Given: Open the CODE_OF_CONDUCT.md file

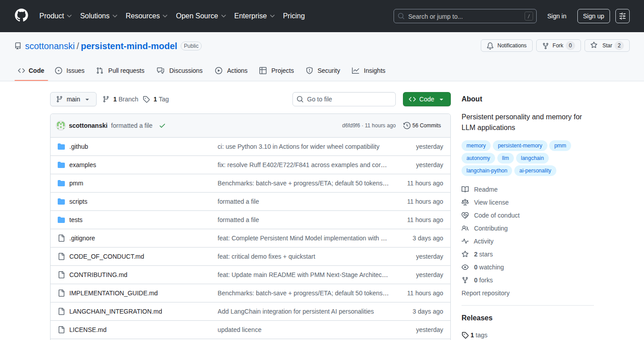Looking at the screenshot, I should (x=106, y=256).
